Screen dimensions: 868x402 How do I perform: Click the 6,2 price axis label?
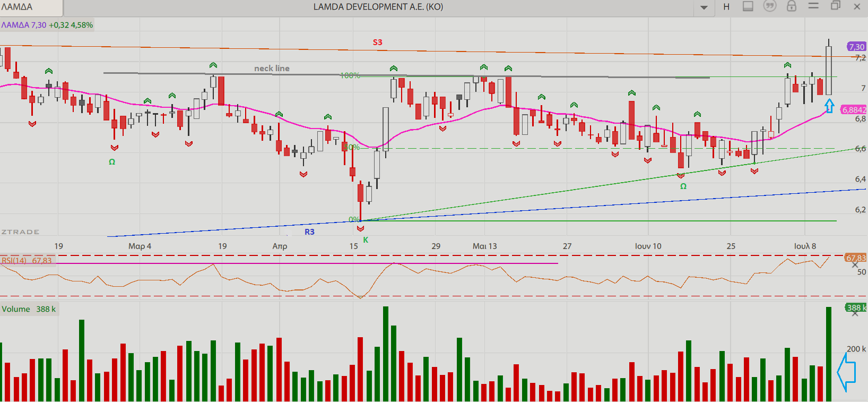(x=860, y=209)
